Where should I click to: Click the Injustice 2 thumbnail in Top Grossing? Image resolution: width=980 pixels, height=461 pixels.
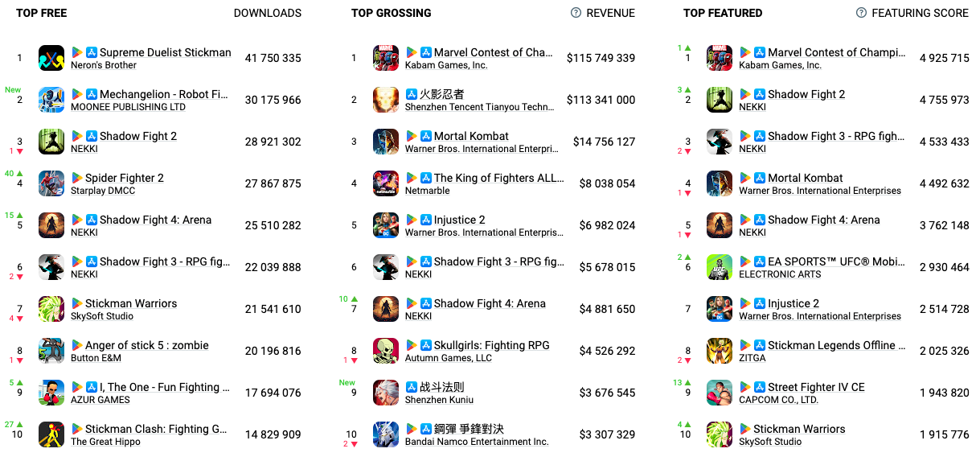[386, 225]
